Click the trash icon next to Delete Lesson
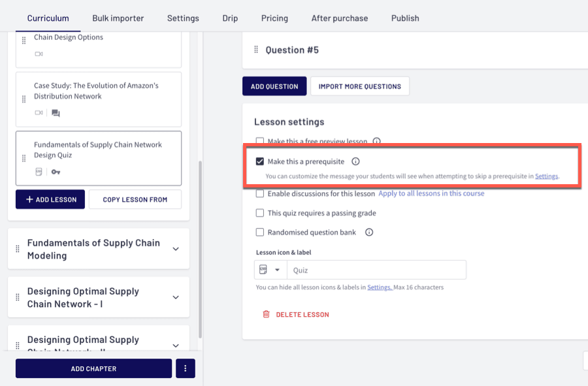Image resolution: width=588 pixels, height=386 pixels. (x=266, y=314)
